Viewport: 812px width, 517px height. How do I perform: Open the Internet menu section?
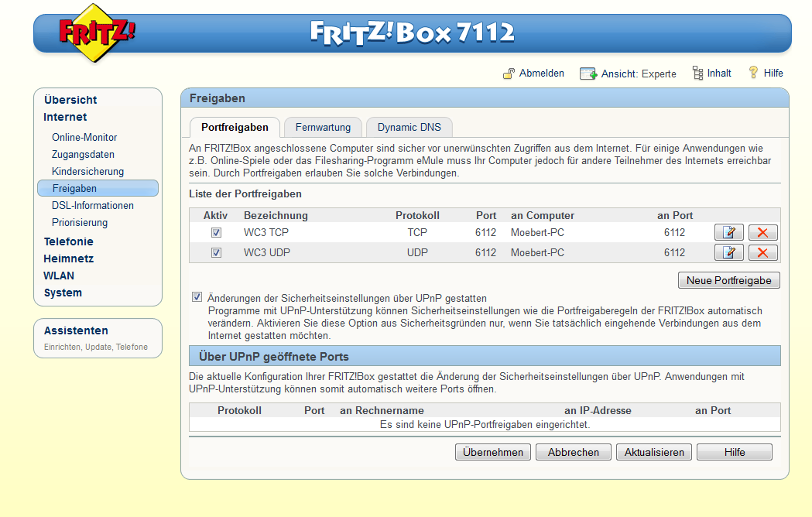(x=65, y=117)
